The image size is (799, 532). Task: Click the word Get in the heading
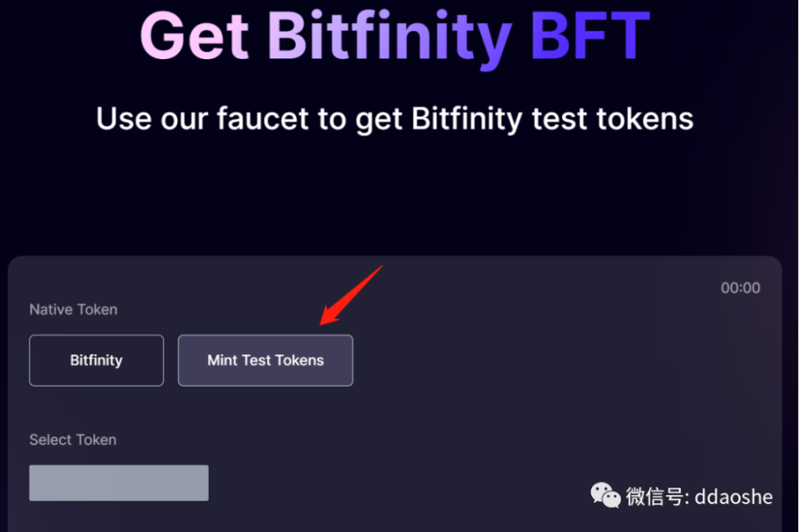[x=195, y=36]
